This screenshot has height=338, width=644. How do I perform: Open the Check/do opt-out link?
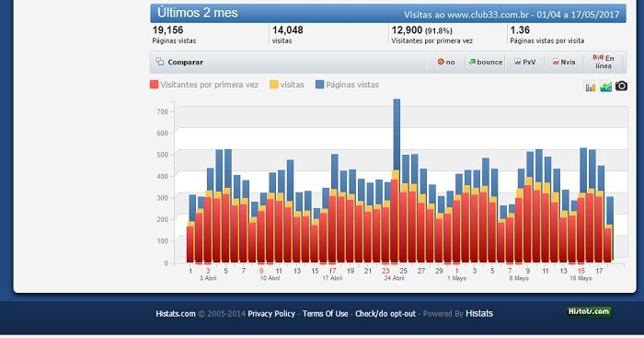click(x=385, y=314)
